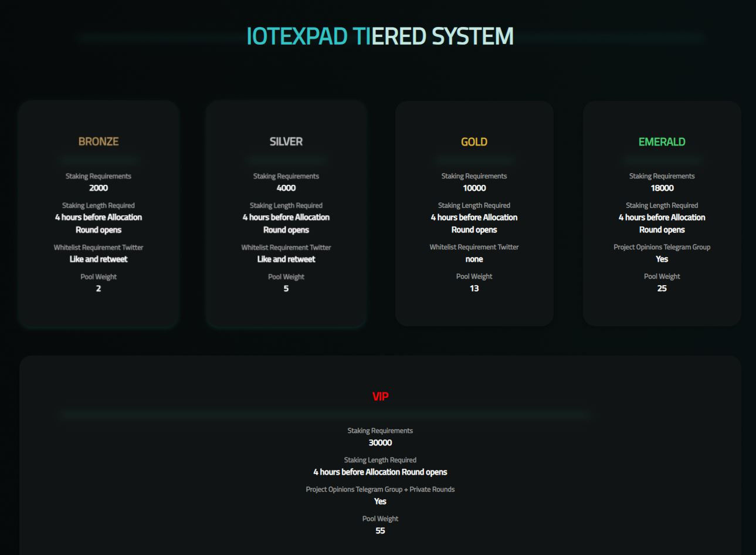
Task: Click Gold 'Whitelist Requirement Twitter' label
Action: [x=474, y=247]
